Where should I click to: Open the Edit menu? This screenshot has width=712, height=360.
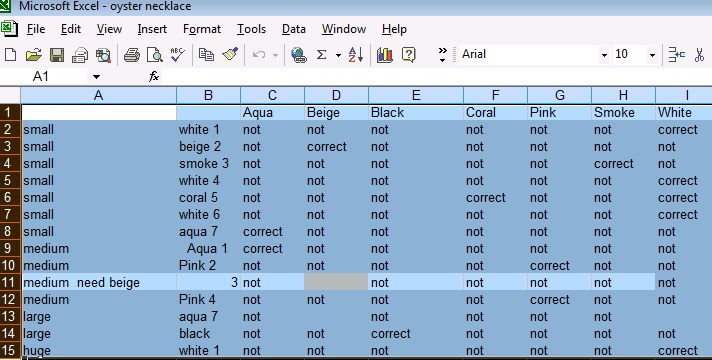(71, 29)
